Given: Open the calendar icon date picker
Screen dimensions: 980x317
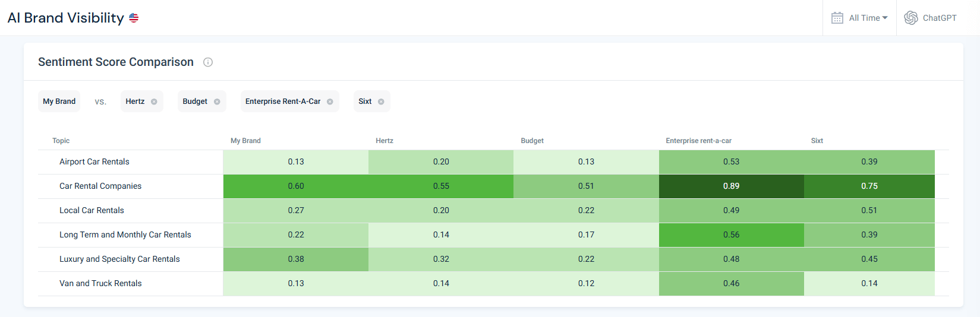Looking at the screenshot, I should [837, 18].
